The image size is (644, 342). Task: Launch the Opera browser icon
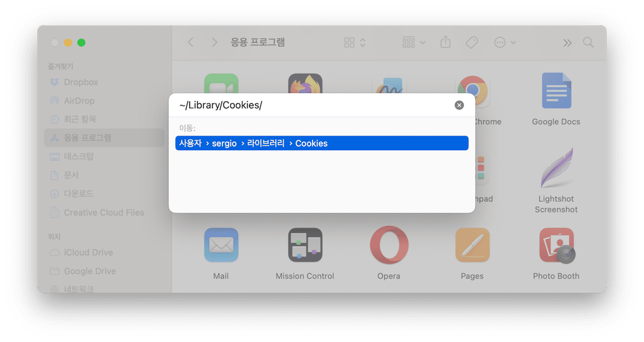(389, 245)
